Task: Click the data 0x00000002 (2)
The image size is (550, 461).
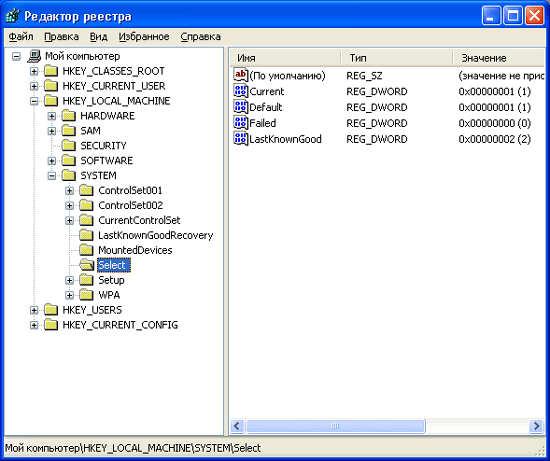Action: click(x=495, y=139)
